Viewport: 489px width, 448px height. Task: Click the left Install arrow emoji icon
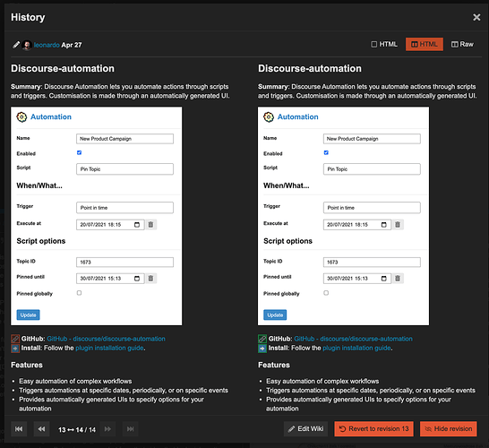point(15,349)
